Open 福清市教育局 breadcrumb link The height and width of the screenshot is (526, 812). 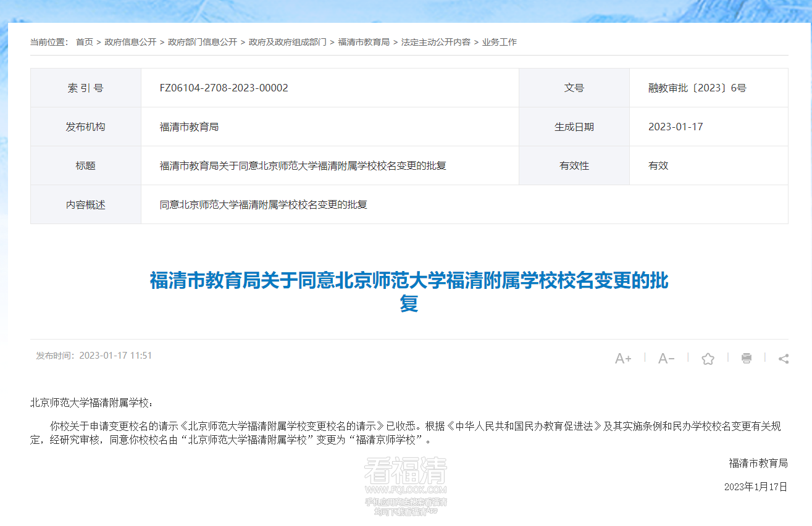(x=364, y=42)
